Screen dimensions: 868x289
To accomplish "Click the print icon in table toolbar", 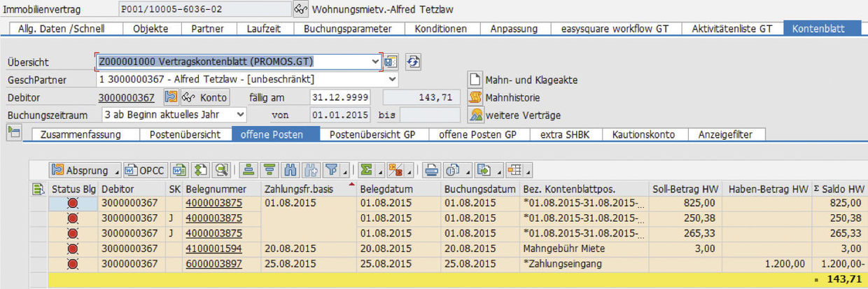I will click(432, 170).
